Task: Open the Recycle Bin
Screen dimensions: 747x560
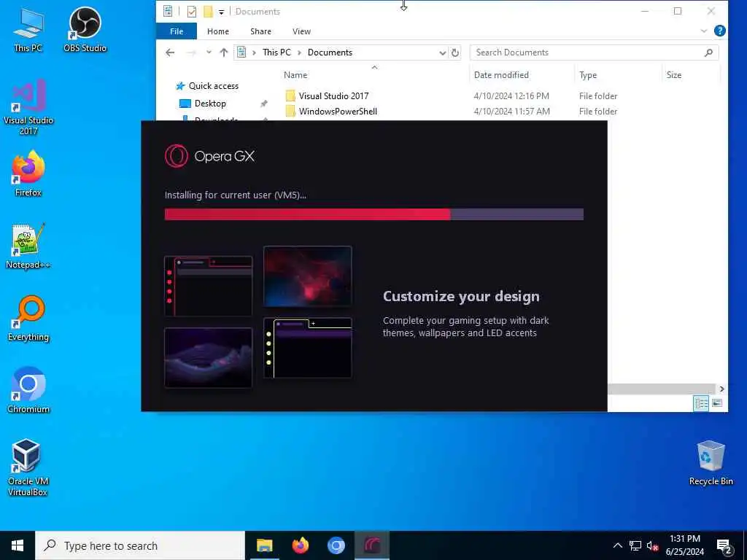Action: pyautogui.click(x=711, y=463)
